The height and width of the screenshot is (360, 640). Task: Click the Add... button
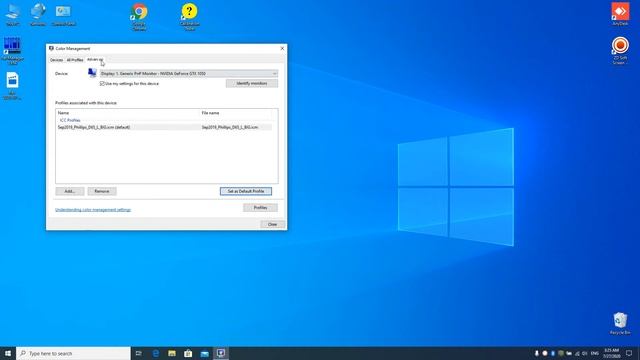click(x=70, y=191)
